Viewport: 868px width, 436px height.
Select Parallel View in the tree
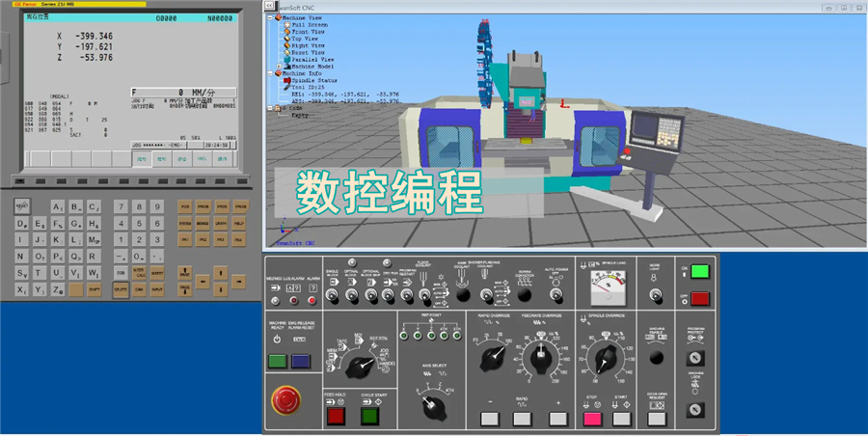[x=313, y=58]
